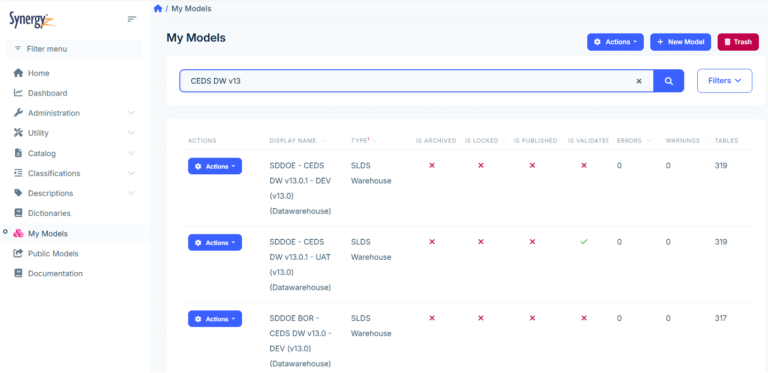Go to Home in sidebar
Image resolution: width=768 pixels, height=373 pixels.
point(39,73)
